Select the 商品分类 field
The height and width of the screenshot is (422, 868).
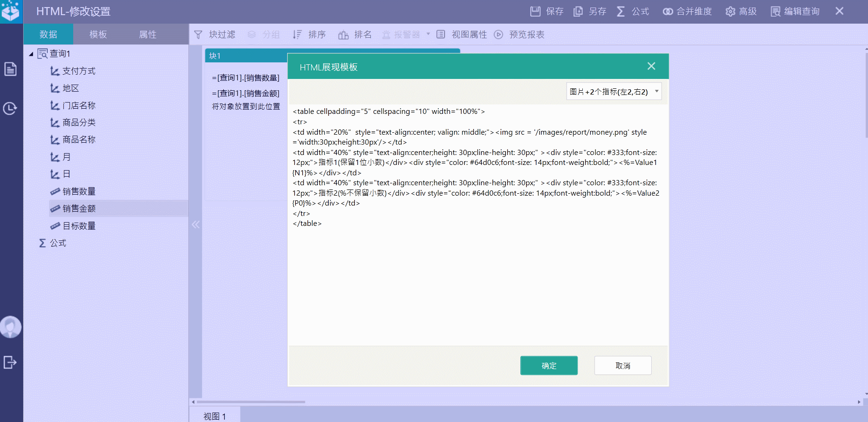[x=73, y=122]
